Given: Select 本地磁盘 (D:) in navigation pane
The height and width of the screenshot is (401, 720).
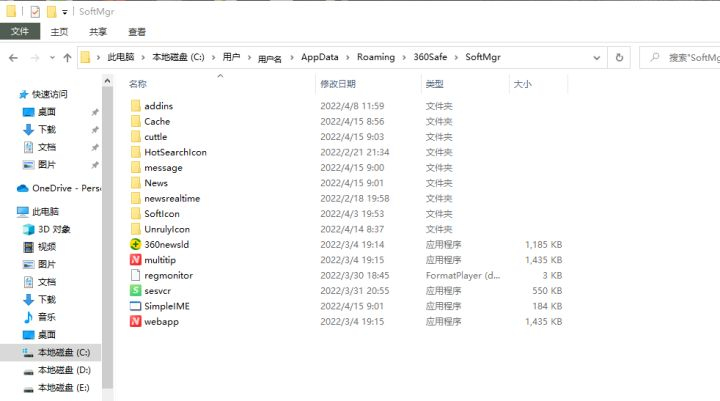Looking at the screenshot, I should 64,370.
